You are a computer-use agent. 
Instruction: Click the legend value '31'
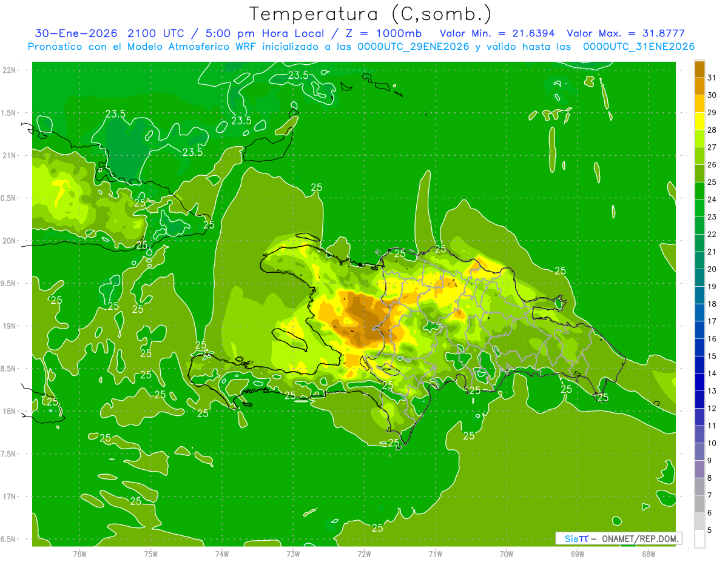pyautogui.click(x=712, y=78)
